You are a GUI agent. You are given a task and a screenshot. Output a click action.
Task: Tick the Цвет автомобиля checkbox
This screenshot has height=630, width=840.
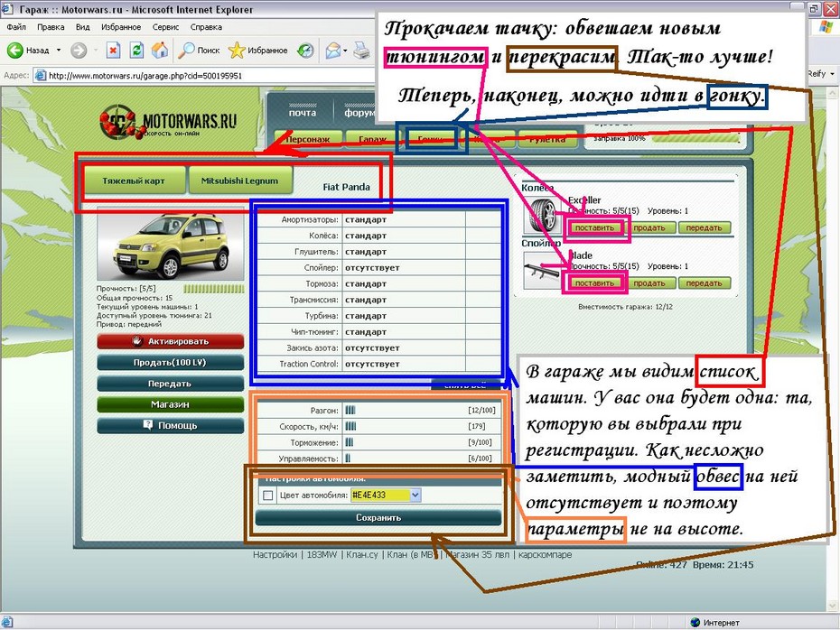pos(268,496)
